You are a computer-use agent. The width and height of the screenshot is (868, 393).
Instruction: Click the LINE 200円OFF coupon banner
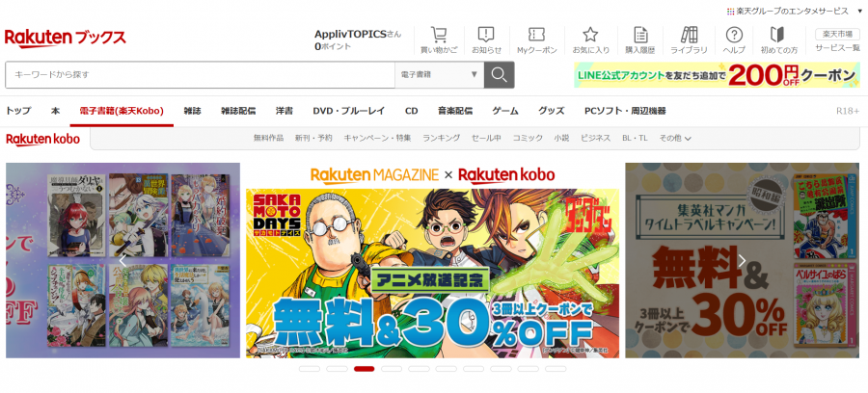[x=718, y=74]
